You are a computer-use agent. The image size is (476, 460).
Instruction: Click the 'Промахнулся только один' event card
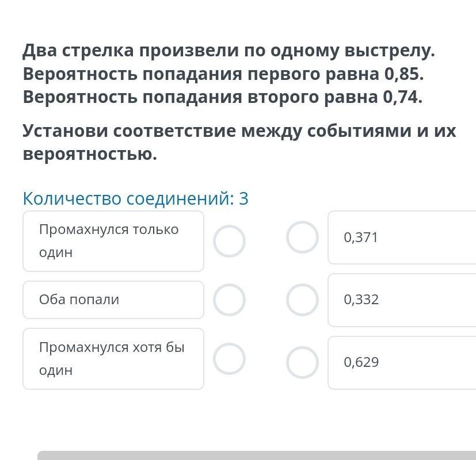click(x=113, y=241)
